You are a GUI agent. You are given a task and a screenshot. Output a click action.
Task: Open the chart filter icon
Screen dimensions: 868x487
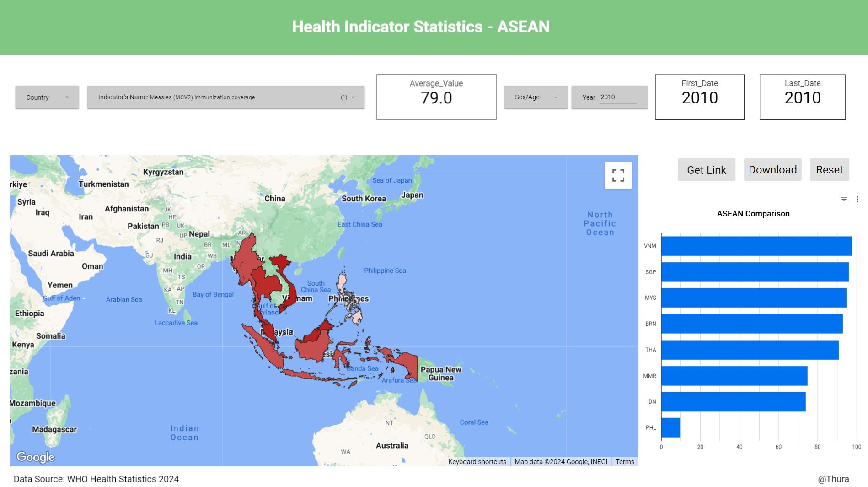click(844, 199)
